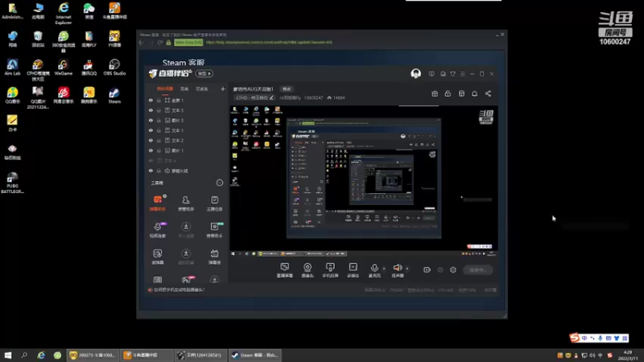Switch to the third scene tab
Image resolution: width=644 pixels, height=362 pixels.
(x=201, y=88)
